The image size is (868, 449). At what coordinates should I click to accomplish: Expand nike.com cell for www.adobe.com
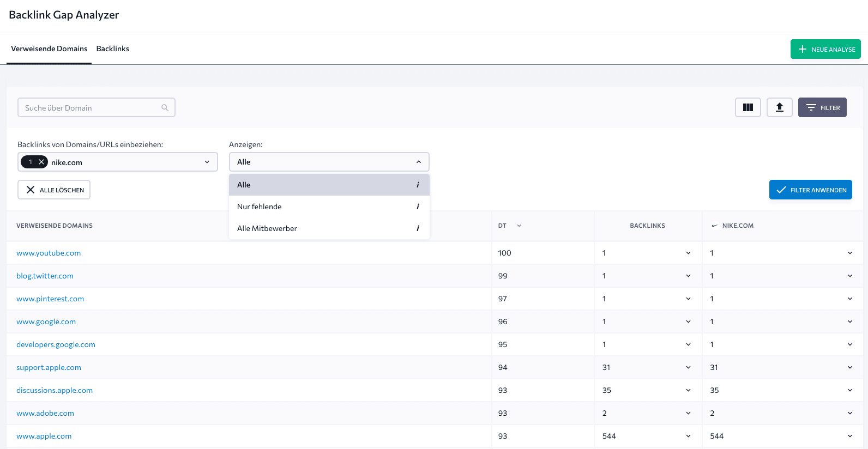[850, 413]
